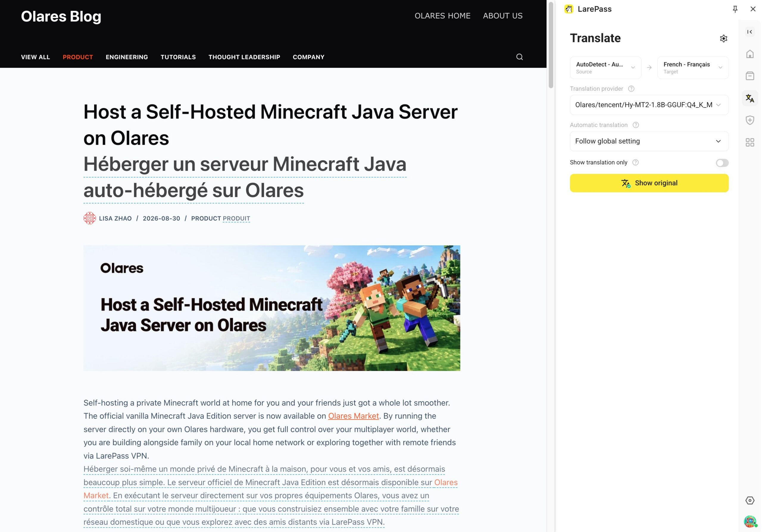The image size is (762, 532).
Task: Click Show translation only help icon
Action: [x=635, y=162]
